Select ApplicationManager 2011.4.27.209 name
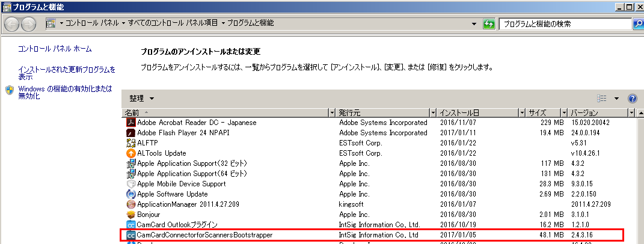644x244 pixels. coord(188,204)
